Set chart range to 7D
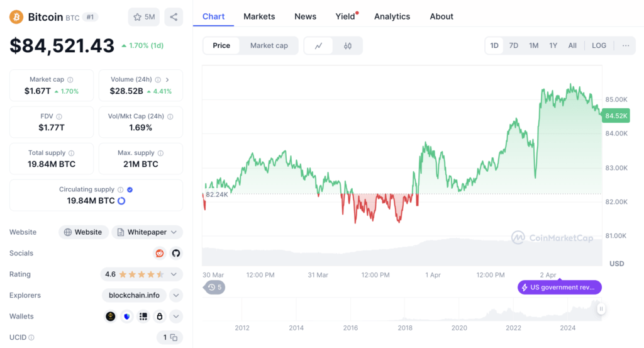 coord(513,45)
